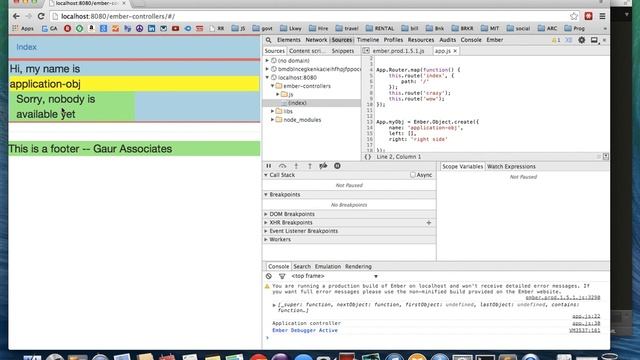Screen dimensions: 640x360
Task: Click the step out of function icon
Action: pyautogui.click(x=310, y=166)
